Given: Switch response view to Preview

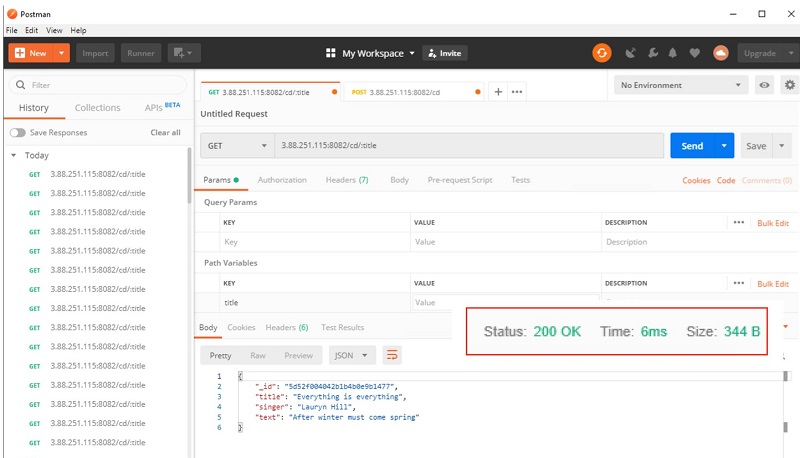Looking at the screenshot, I should click(x=298, y=355).
